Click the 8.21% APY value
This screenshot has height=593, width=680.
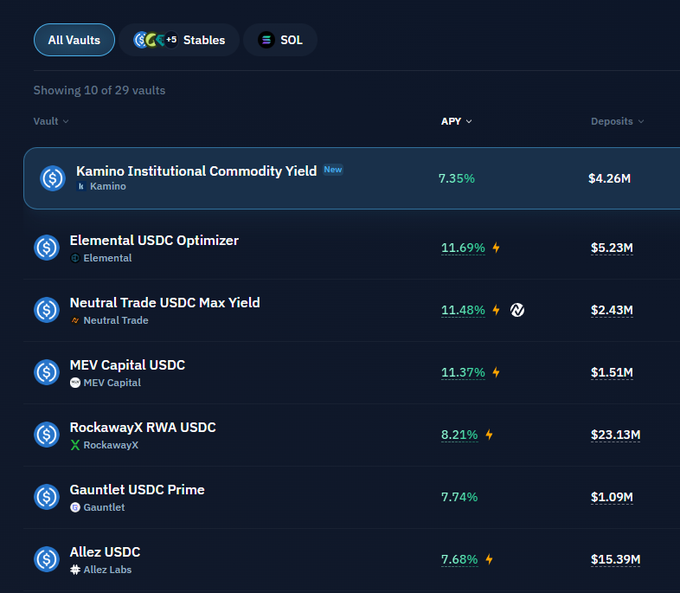point(460,435)
